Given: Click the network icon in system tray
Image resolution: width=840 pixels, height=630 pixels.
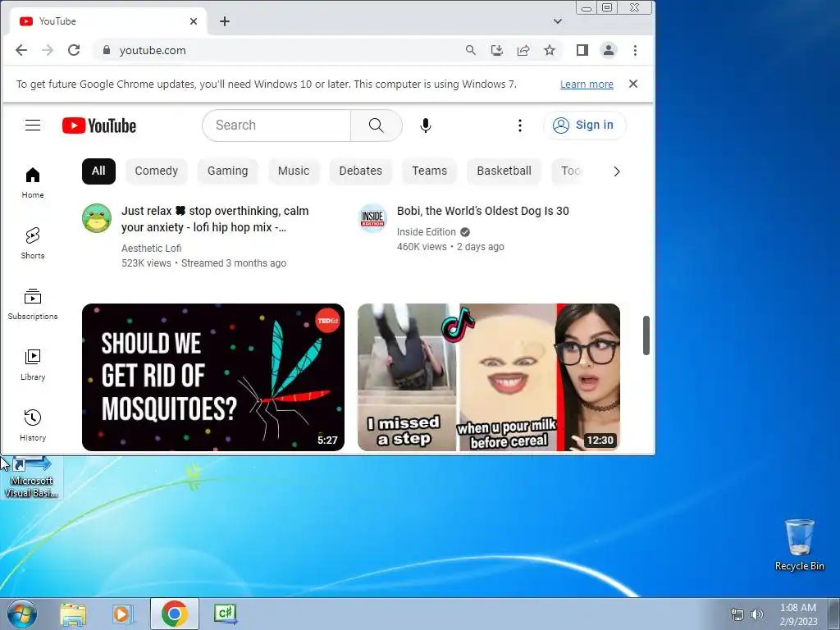Looking at the screenshot, I should pyautogui.click(x=737, y=614).
